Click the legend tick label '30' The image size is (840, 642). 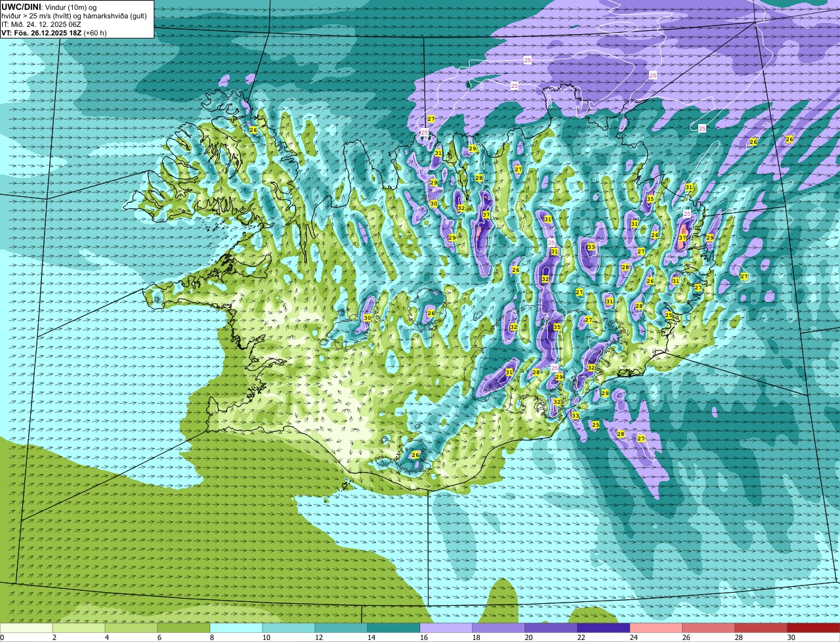click(791, 637)
